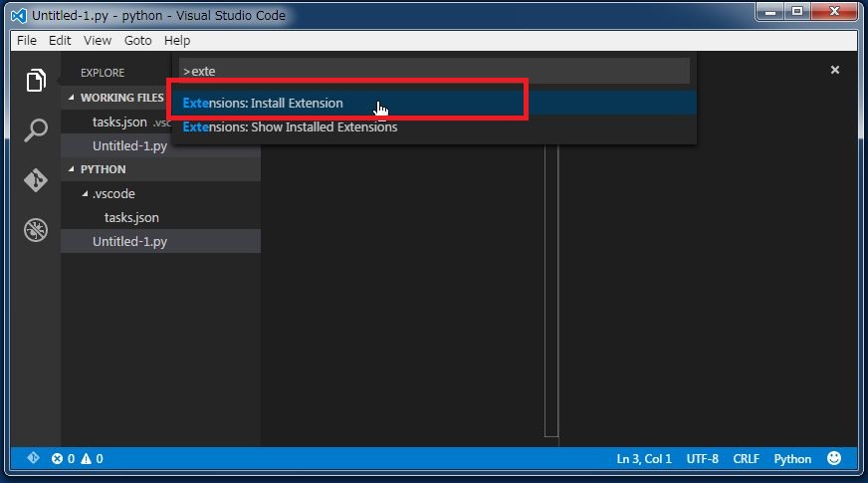This screenshot has height=483, width=868.
Task: Click the EXPLORE panel header
Action: pos(103,73)
